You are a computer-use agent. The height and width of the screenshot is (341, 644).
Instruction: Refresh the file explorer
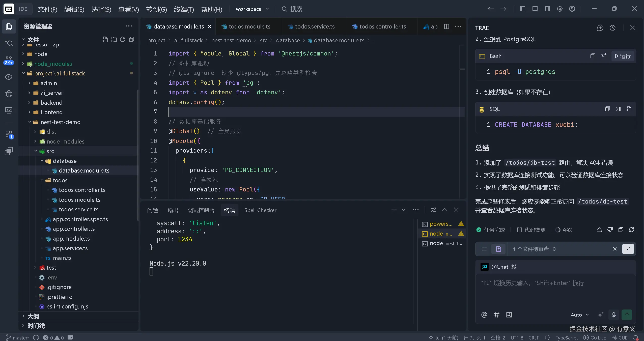coord(123,39)
